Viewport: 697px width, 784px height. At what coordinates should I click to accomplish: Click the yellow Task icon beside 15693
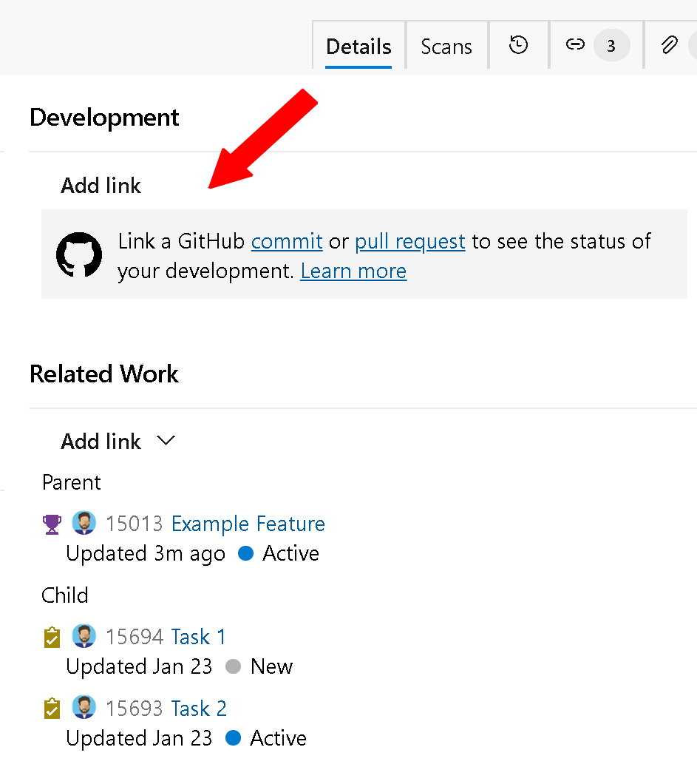click(x=52, y=708)
